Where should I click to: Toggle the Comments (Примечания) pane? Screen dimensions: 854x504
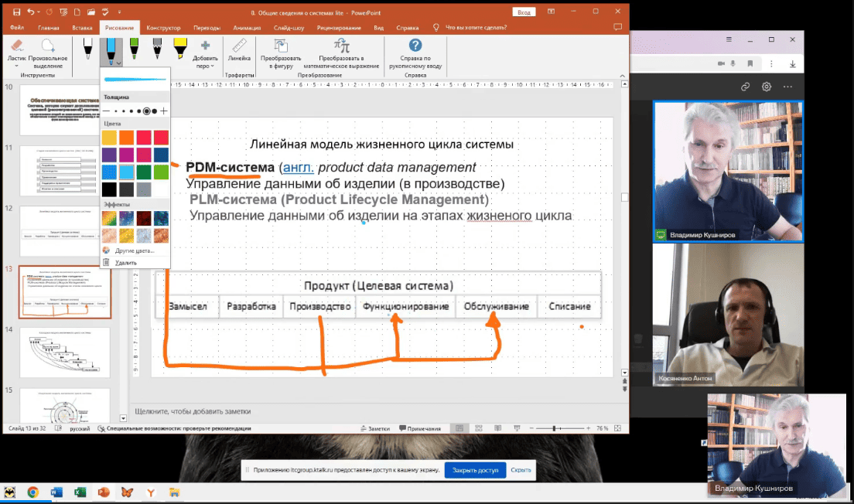point(418,428)
